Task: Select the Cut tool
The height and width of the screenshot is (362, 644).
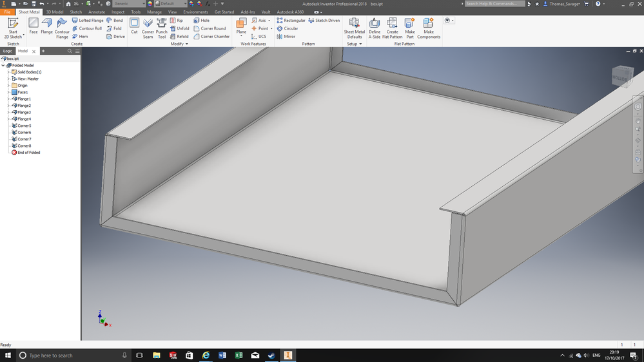Action: click(134, 26)
